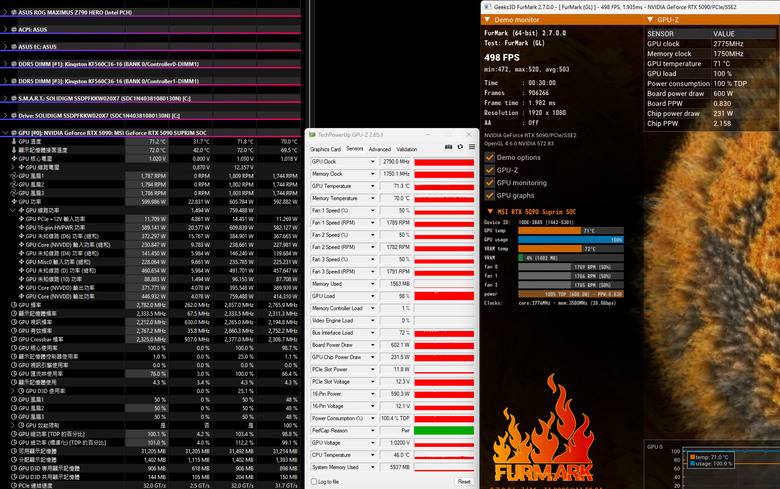Open the GPU-Z hamburger menu icon
The width and height of the screenshot is (780, 489).
pyautogui.click(x=472, y=147)
